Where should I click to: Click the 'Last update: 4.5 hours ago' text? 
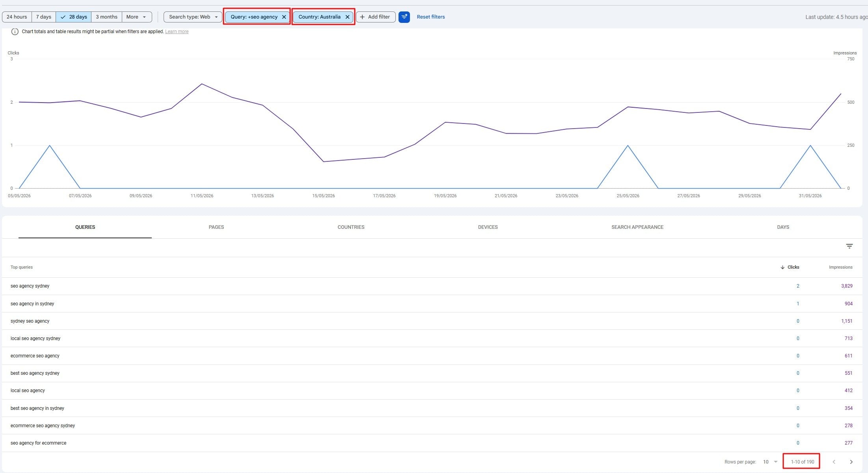[x=836, y=17]
